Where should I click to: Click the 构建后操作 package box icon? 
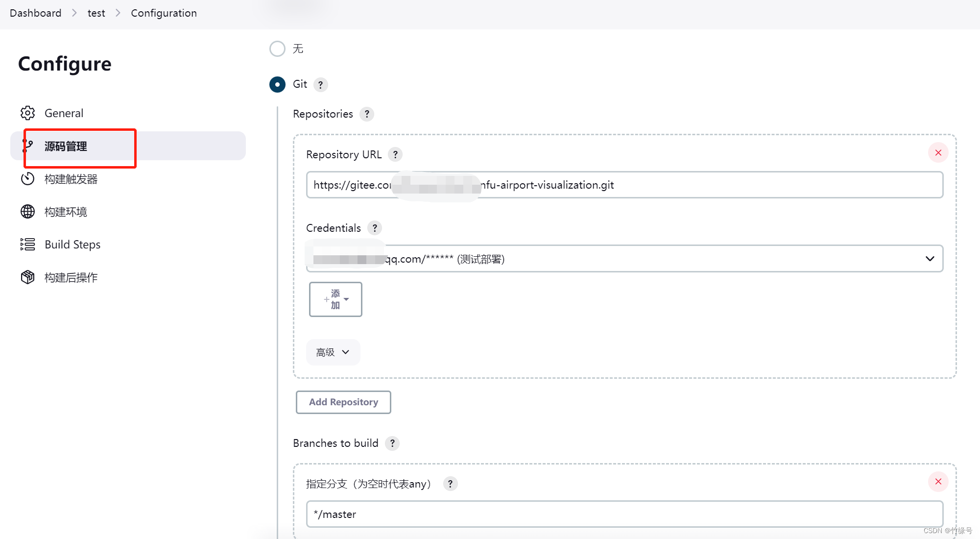click(27, 277)
